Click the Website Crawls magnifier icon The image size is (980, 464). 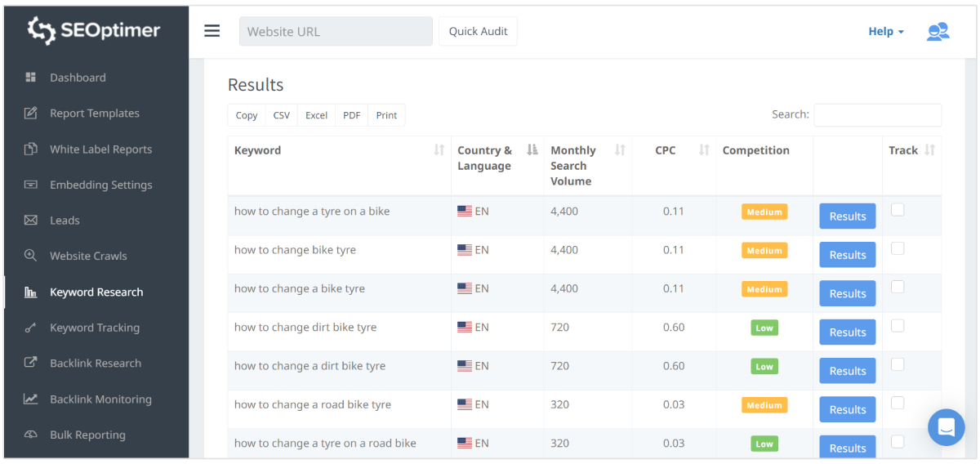click(31, 256)
